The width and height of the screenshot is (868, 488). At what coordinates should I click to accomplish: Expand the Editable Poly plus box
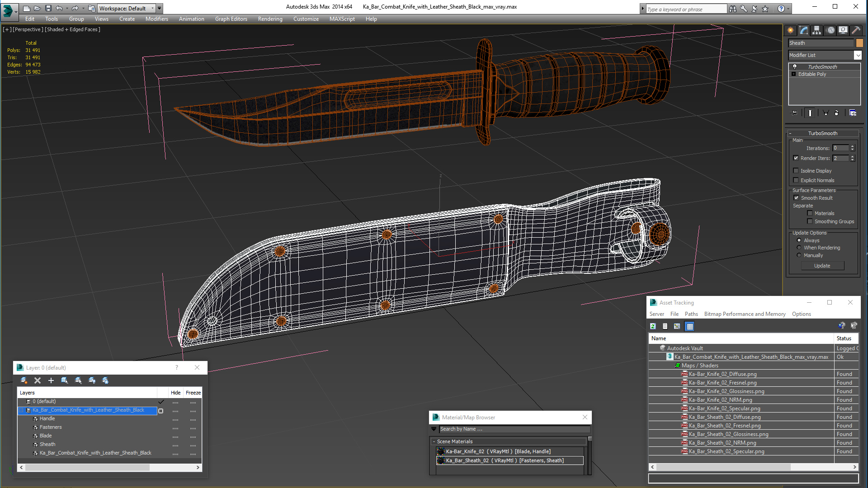(x=793, y=74)
